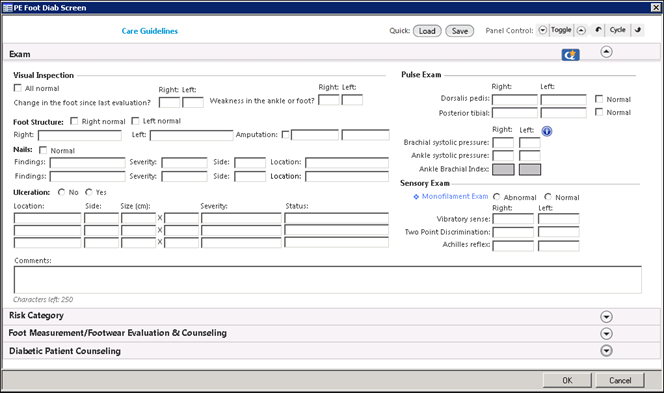Image resolution: width=664 pixels, height=393 pixels.
Task: Click the cycle forward arrow icon
Action: coord(638,30)
